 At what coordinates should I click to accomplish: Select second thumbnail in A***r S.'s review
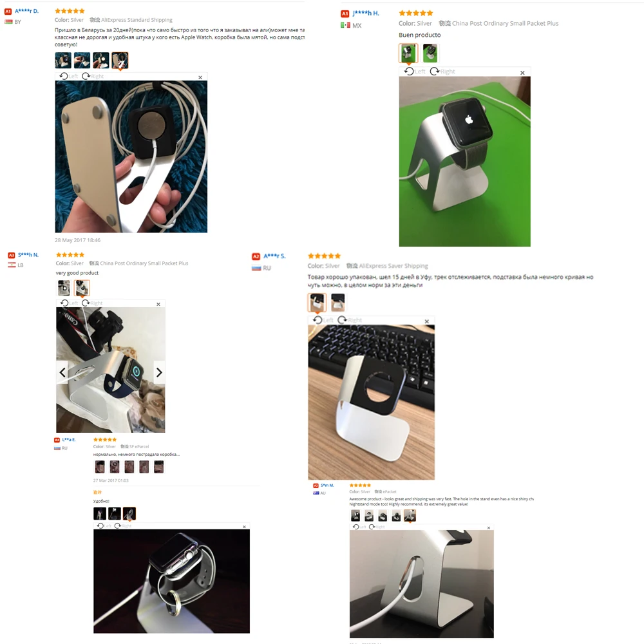338,302
